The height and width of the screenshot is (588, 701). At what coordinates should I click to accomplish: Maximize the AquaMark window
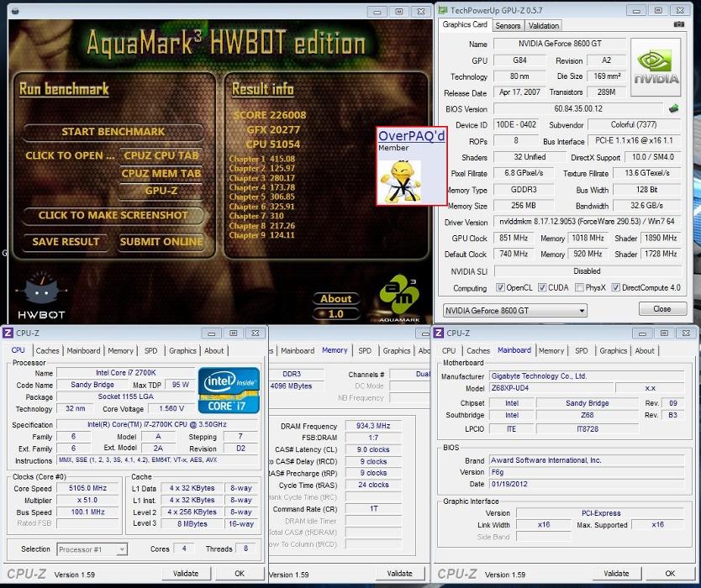398,12
